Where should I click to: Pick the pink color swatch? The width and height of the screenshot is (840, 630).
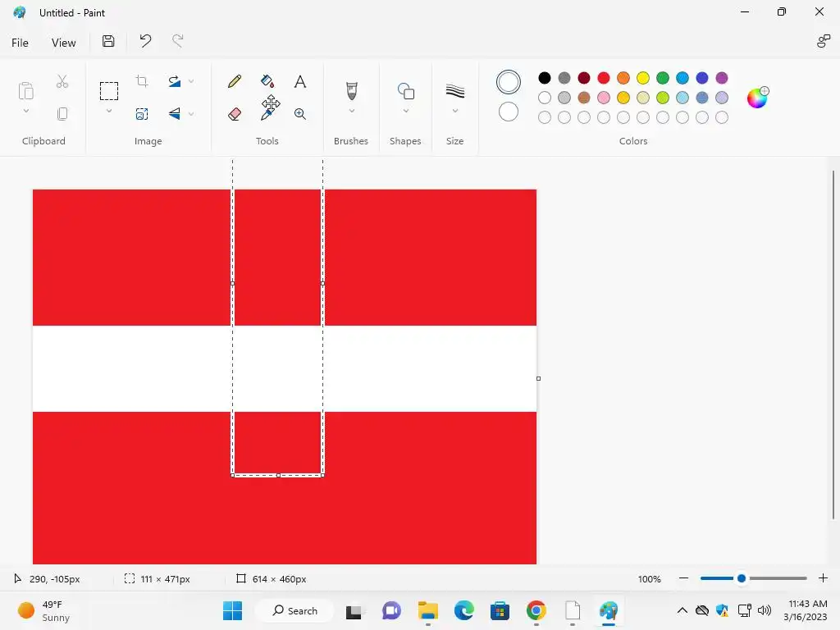click(x=604, y=98)
